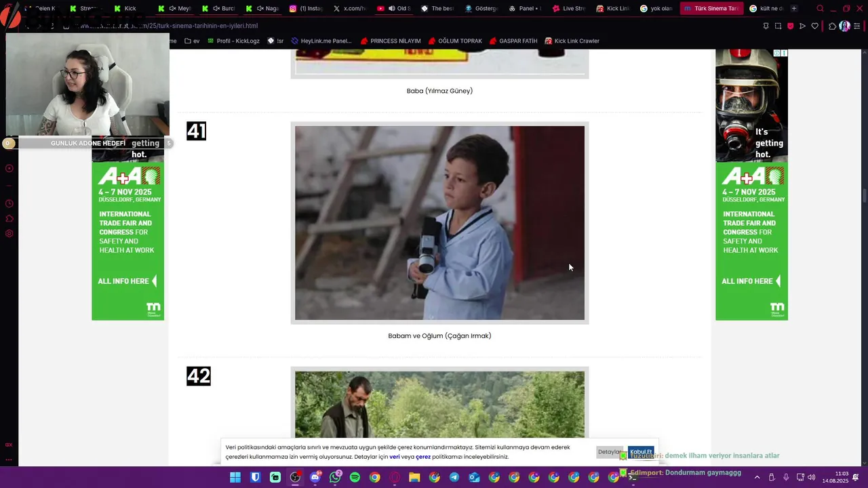Open the clock showing 11:03
868x488 pixels.
click(x=835, y=477)
